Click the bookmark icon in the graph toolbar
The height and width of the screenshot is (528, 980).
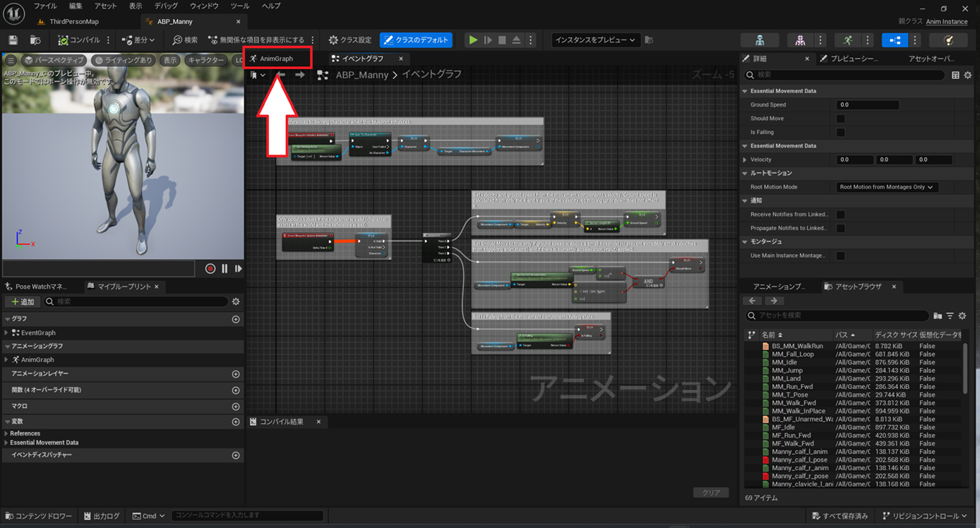click(x=254, y=74)
